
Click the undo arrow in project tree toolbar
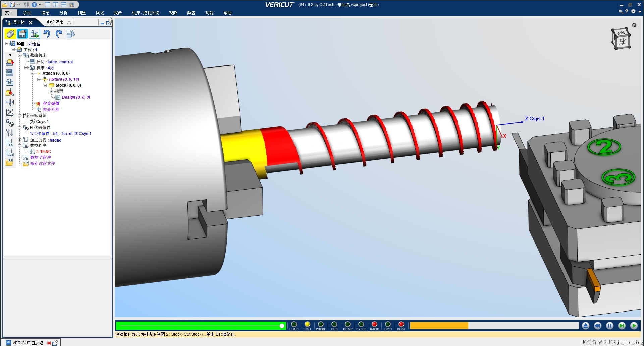47,34
